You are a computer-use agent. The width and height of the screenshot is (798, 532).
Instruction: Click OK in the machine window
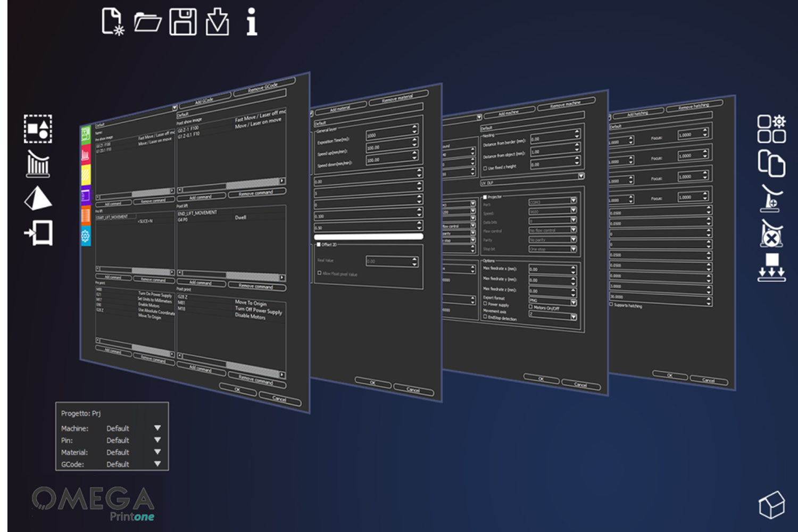[x=541, y=378]
